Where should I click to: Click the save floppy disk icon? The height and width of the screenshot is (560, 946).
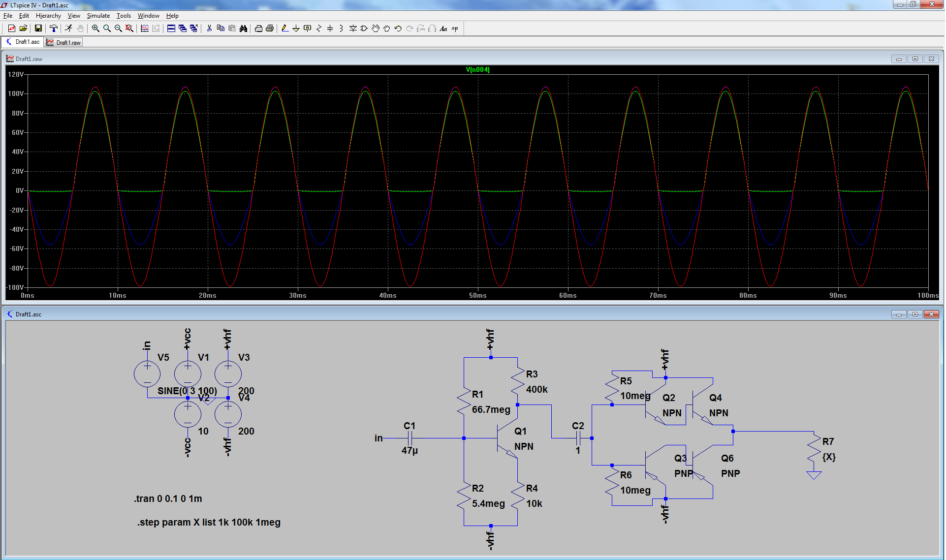coord(38,29)
